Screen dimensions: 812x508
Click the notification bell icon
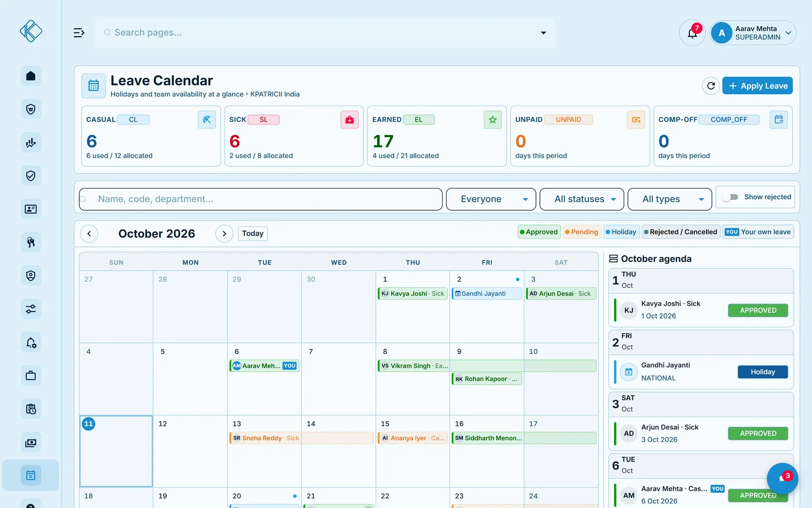tap(692, 33)
